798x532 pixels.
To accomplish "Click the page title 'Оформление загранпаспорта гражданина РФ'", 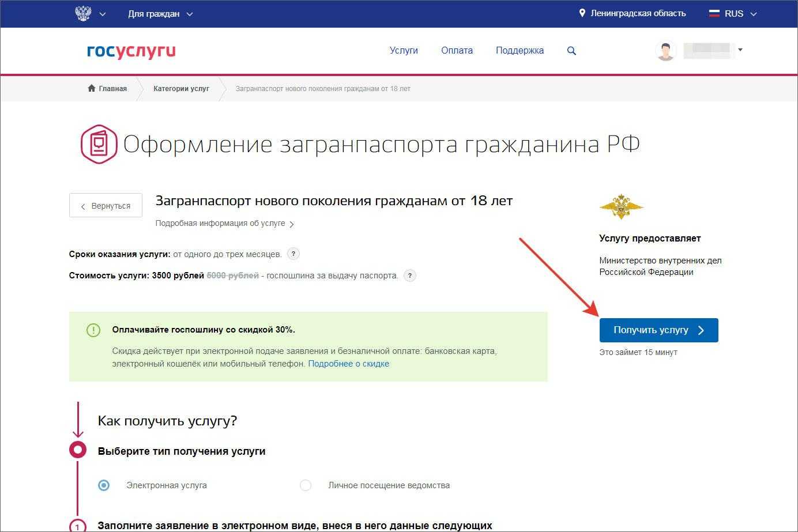I will pyautogui.click(x=381, y=144).
